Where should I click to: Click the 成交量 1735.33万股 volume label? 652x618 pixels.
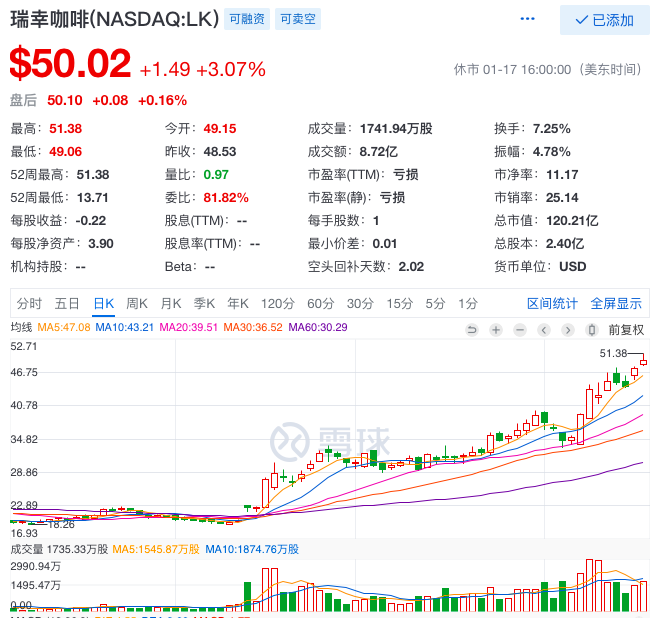[x=59, y=549]
